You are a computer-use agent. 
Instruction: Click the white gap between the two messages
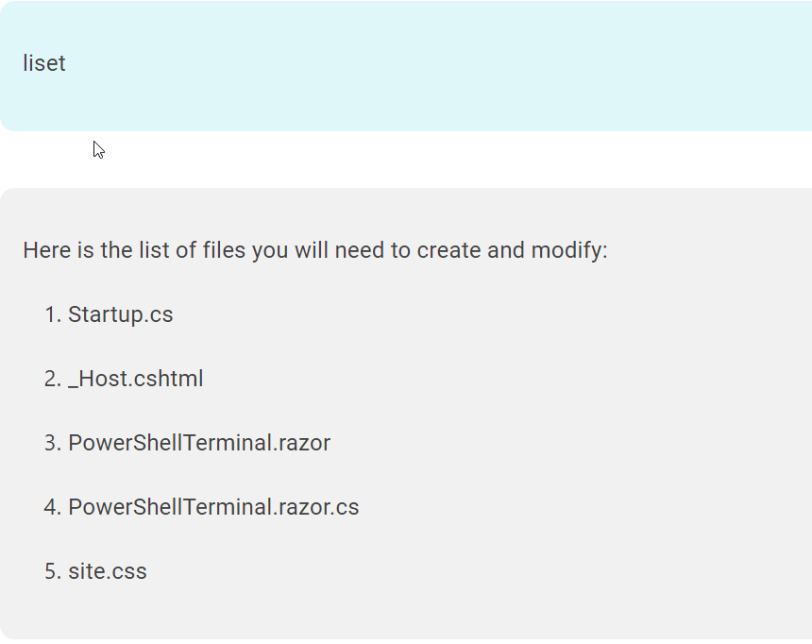click(x=406, y=160)
